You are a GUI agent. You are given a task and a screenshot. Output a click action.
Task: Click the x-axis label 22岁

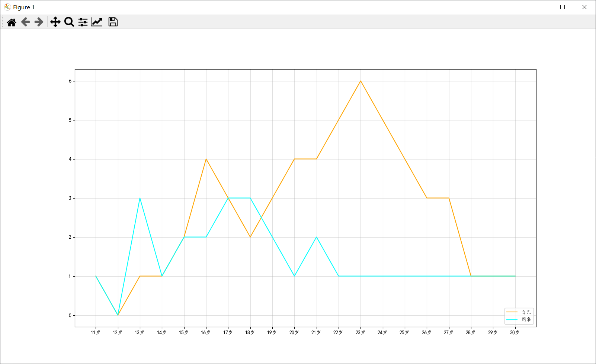tap(338, 332)
